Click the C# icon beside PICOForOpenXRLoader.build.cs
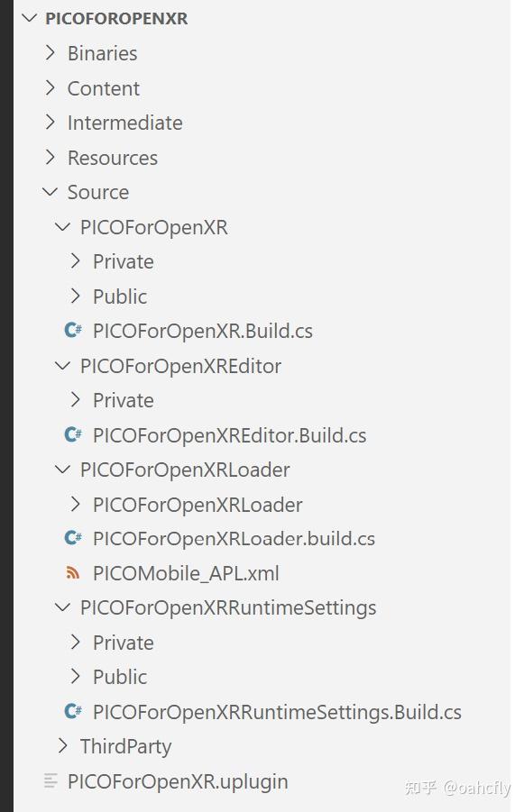524x812 pixels. coord(73,538)
